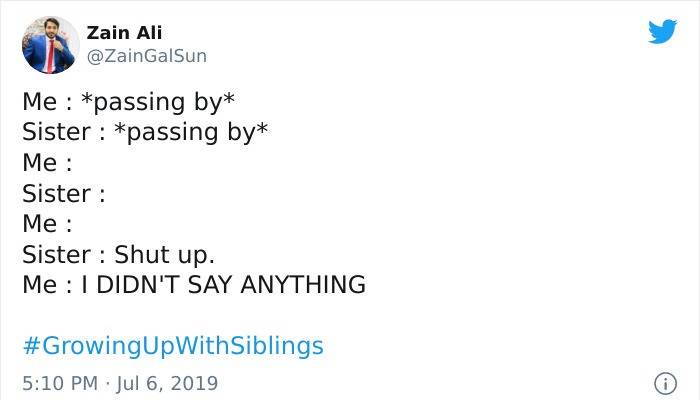Click the word 'Sister' before 'Shut up'
700x400 pixels.
click(56, 255)
